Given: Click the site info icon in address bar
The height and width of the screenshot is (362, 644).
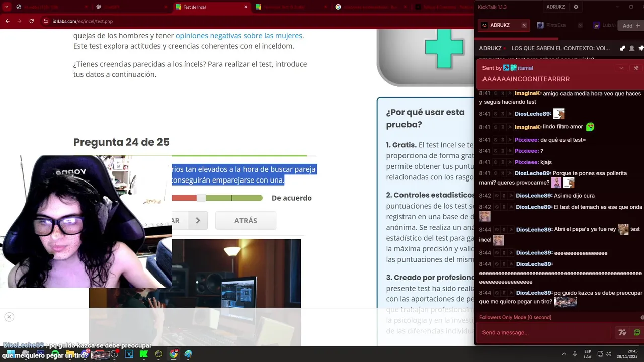Looking at the screenshot, I should pos(46,21).
